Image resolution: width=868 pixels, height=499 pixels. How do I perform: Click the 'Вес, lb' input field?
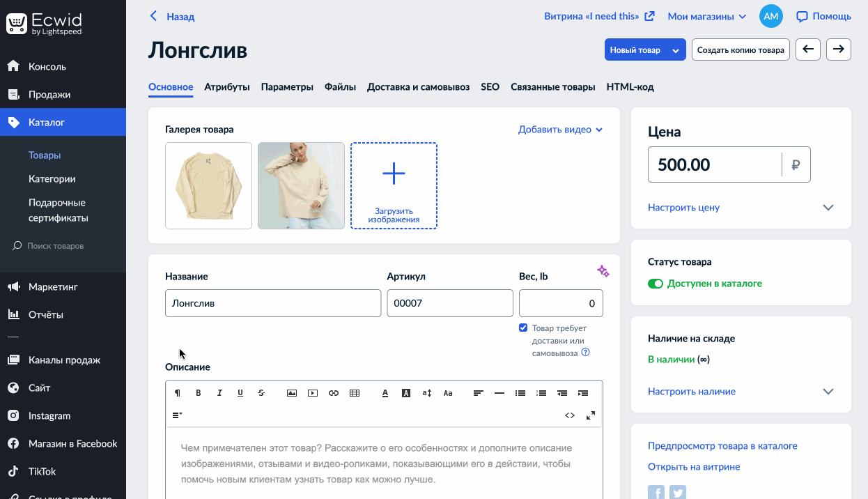(x=561, y=303)
